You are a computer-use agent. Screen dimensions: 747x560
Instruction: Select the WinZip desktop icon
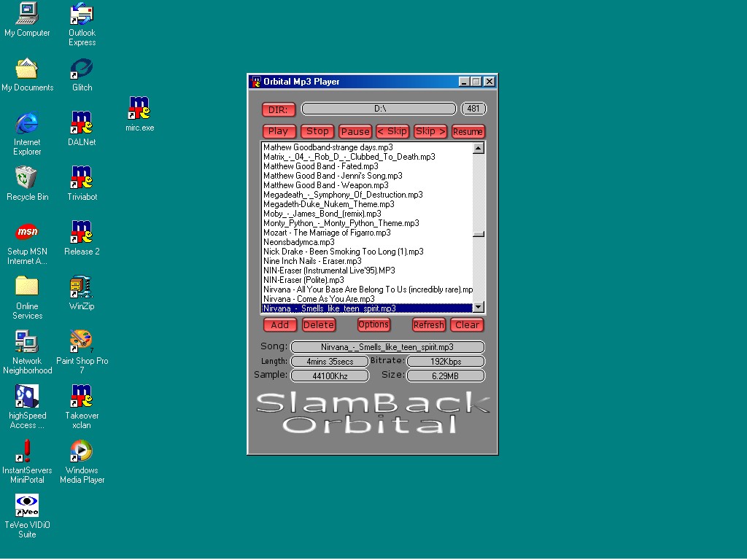click(81, 287)
